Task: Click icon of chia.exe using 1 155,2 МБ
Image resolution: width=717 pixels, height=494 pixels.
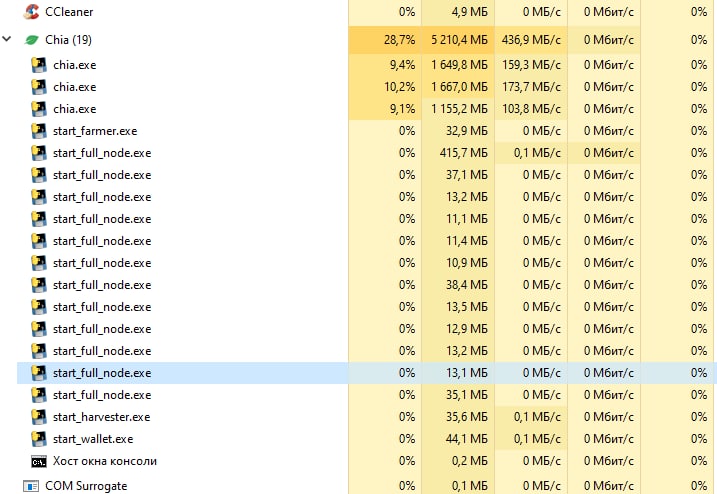Action: pos(39,109)
